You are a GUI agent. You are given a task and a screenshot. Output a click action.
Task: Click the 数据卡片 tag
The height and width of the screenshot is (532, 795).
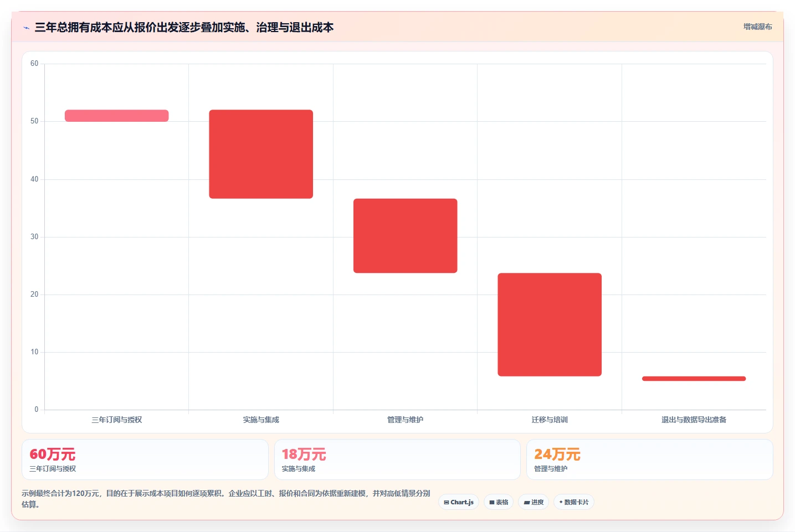[x=574, y=502]
